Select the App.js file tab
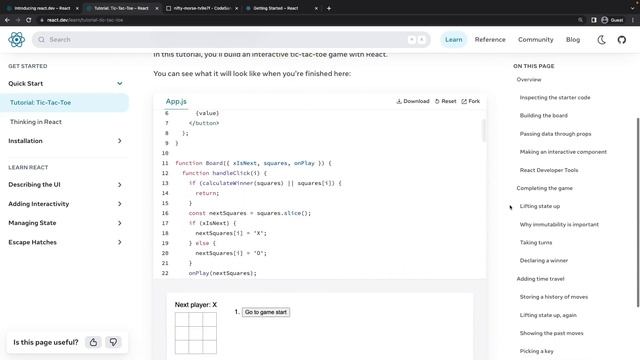The width and height of the screenshot is (640, 360). tap(176, 101)
